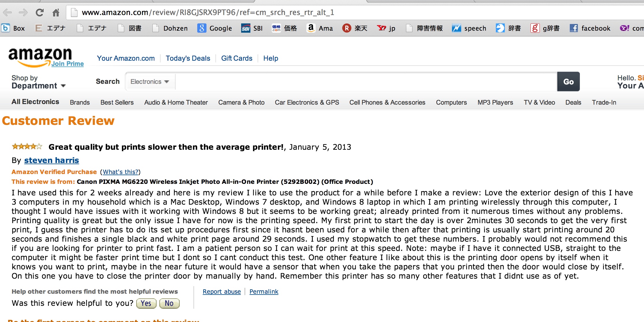
Task: Vote No on review helpfulness
Action: pos(169,303)
